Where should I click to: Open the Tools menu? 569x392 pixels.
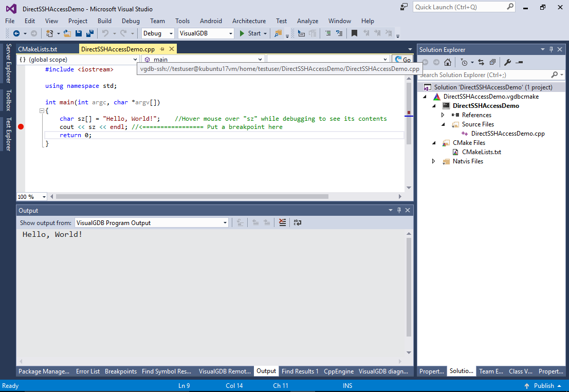[182, 21]
